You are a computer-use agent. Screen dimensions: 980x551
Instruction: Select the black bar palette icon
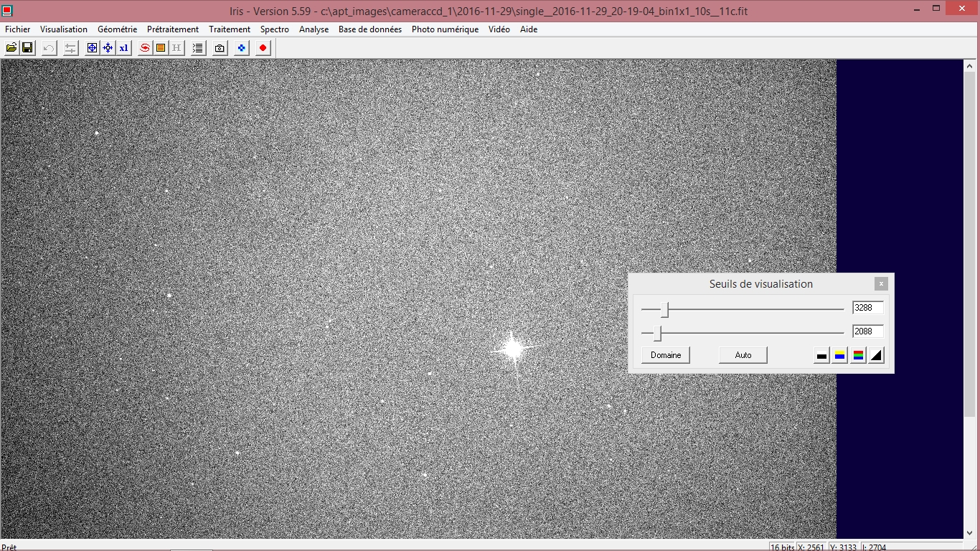pyautogui.click(x=822, y=355)
